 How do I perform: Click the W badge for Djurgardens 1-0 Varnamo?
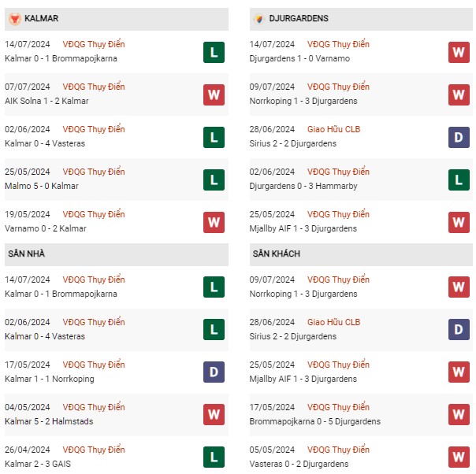coord(459,52)
